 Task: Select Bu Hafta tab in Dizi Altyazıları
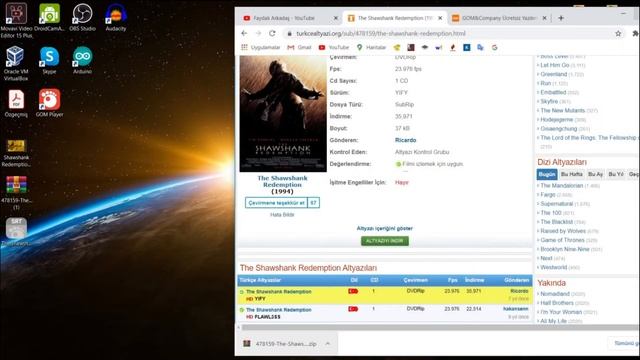[x=571, y=174]
